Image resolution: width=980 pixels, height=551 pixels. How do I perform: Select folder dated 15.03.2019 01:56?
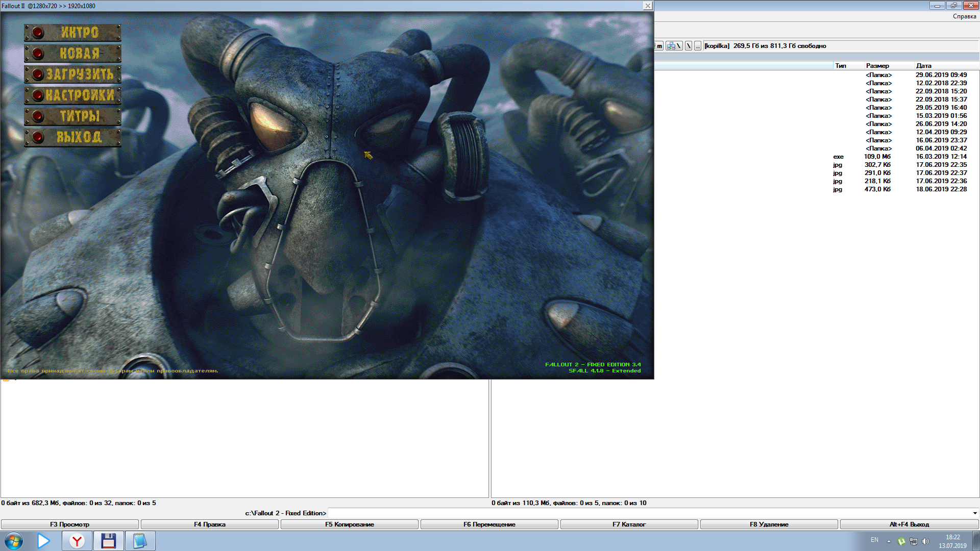point(817,116)
